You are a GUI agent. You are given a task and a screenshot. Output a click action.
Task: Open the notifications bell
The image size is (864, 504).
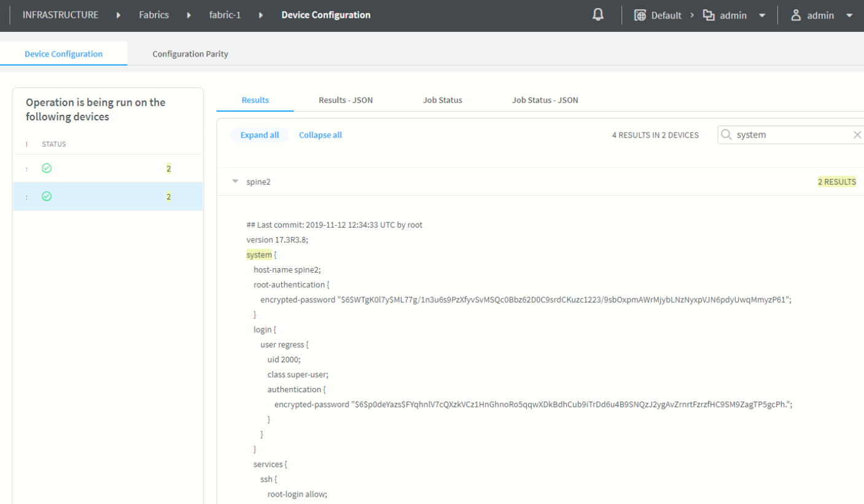point(598,15)
